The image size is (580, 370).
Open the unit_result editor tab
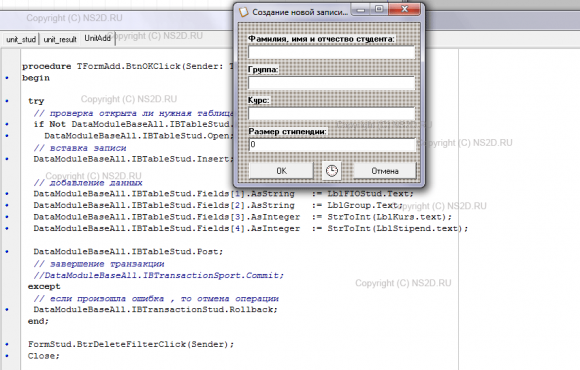point(60,39)
